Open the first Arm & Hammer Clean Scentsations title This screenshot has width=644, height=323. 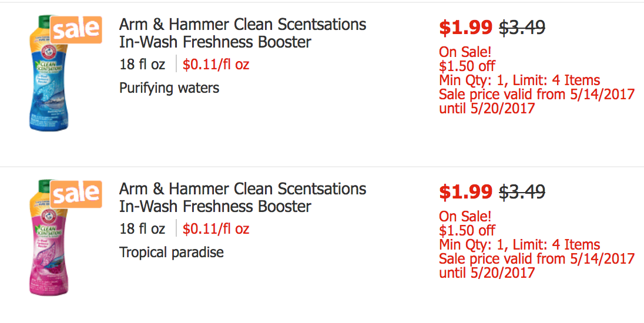[x=242, y=33]
